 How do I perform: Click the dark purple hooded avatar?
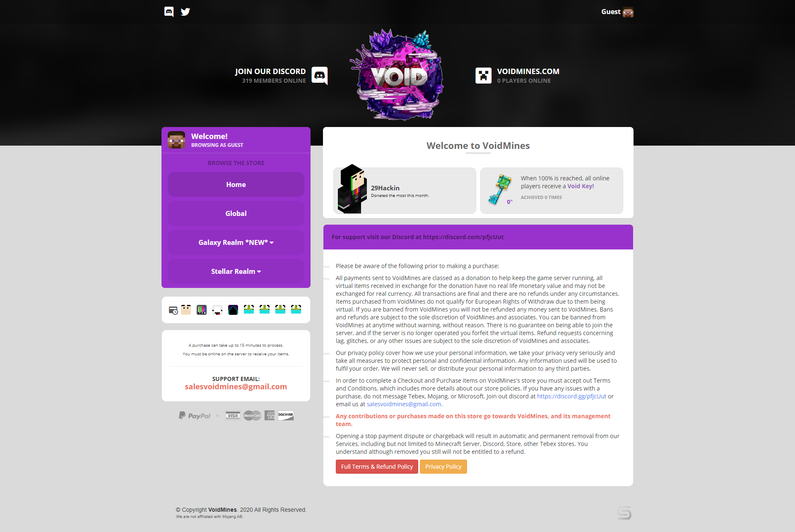233,310
